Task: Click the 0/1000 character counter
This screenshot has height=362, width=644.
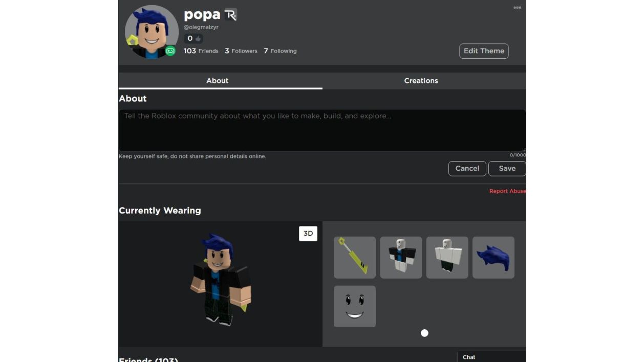Action: [x=518, y=155]
